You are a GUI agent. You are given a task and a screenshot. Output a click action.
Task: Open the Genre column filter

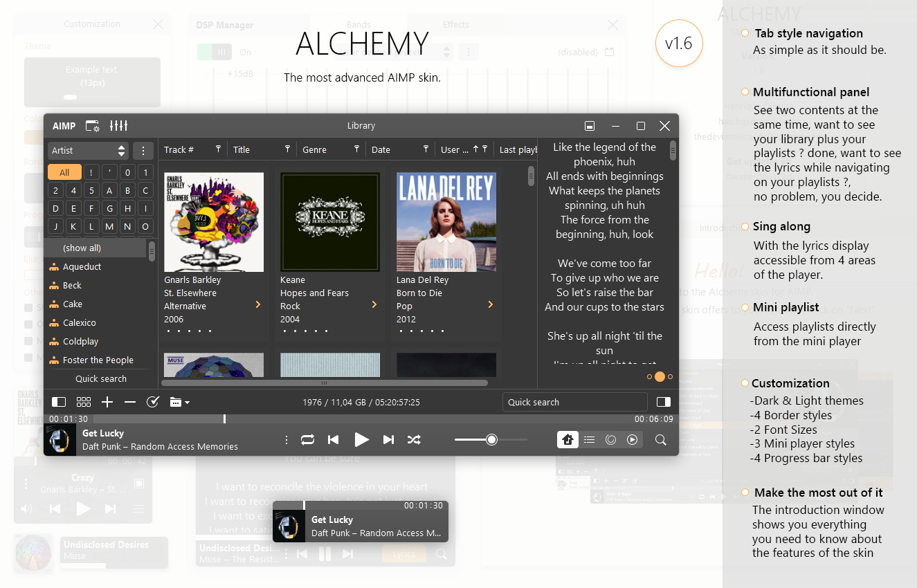(x=356, y=149)
